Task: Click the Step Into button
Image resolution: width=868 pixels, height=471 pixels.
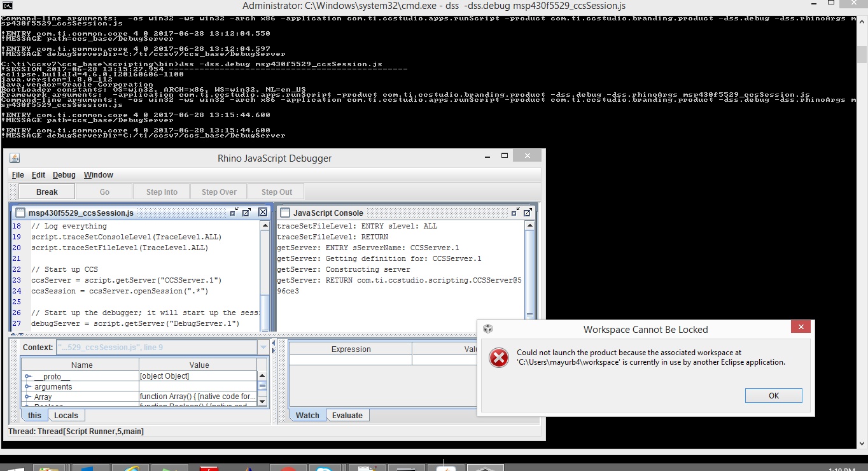Action: point(162,192)
